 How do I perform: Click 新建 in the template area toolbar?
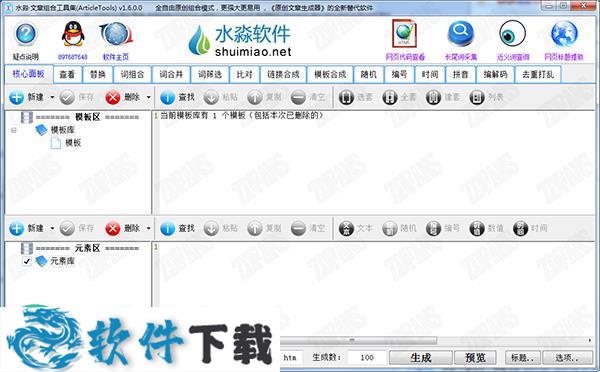(x=26, y=97)
